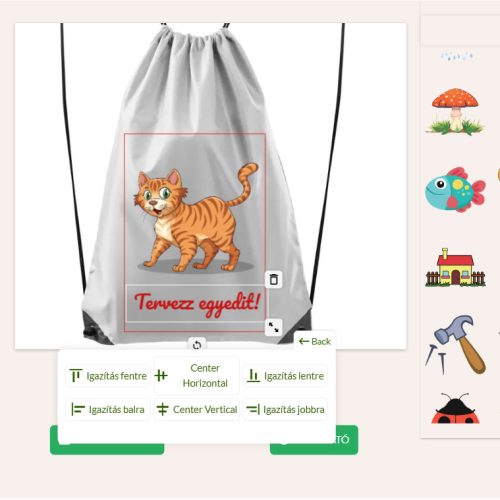Click the Igazítás balra align-left button
500x500 pixels.
coord(108,409)
